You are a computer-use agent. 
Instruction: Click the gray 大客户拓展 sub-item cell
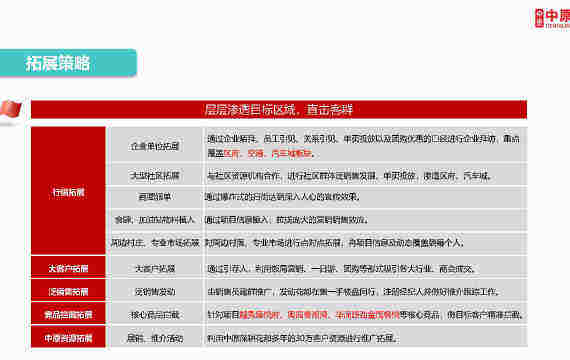pos(155,268)
